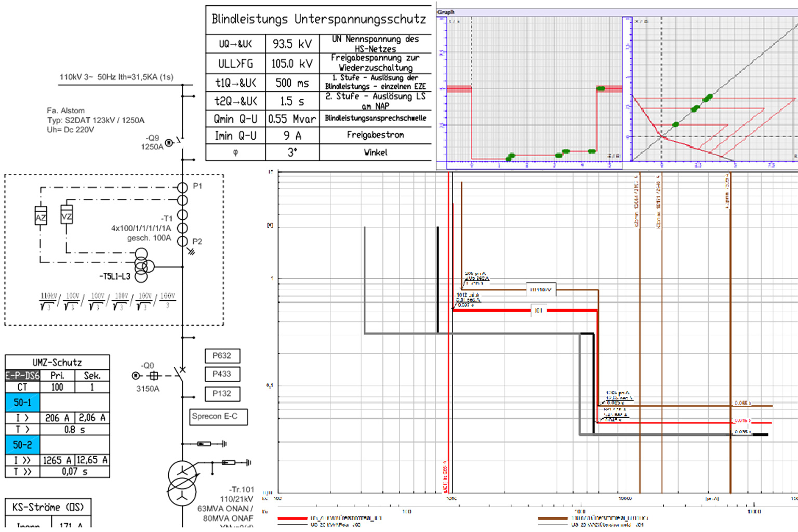Viewport: 798px width, 532px height.
Task: Select the current transformer circle next to P2
Action: click(182, 241)
